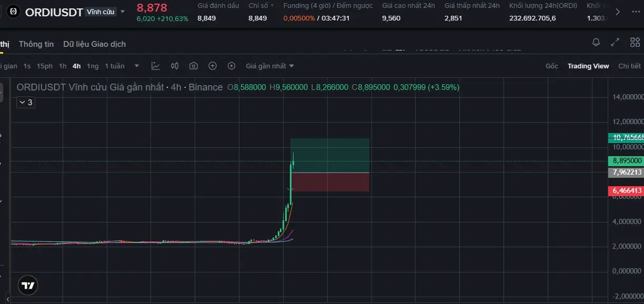This screenshot has width=644, height=304.
Task: Switch chart mode to Gốc
Action: [552, 66]
